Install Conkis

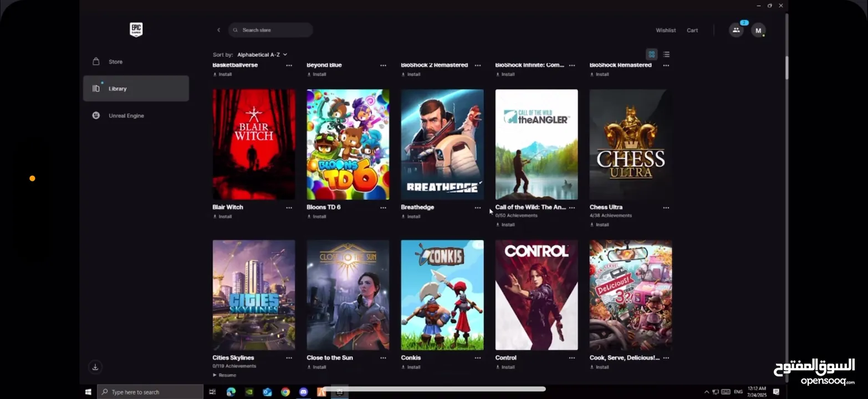tap(411, 367)
